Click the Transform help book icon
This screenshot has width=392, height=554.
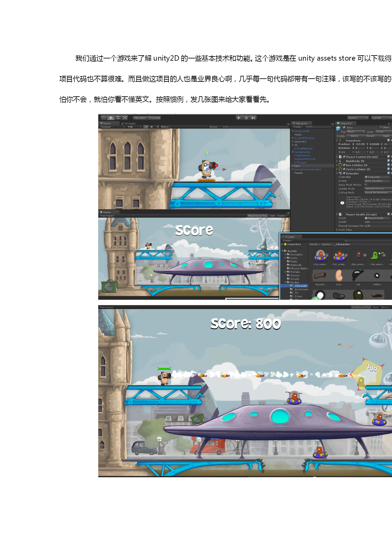[x=389, y=140]
